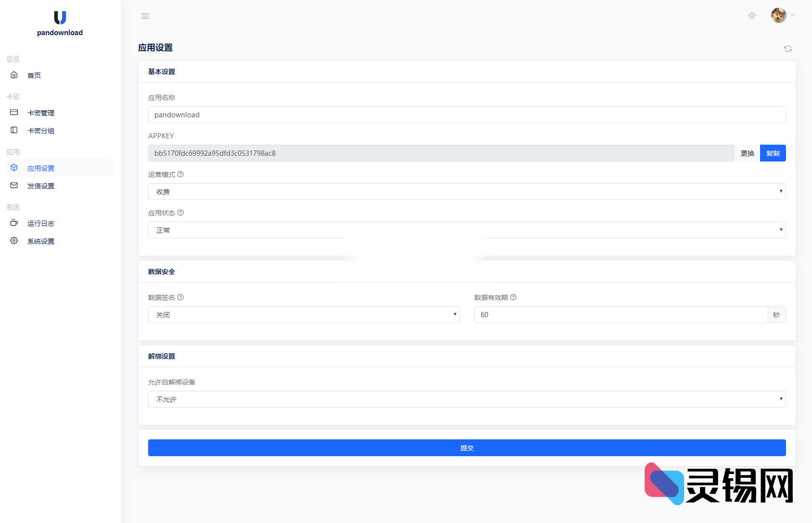Click the refresh icon beside 应用设置
The width and height of the screenshot is (812, 523).
click(788, 49)
